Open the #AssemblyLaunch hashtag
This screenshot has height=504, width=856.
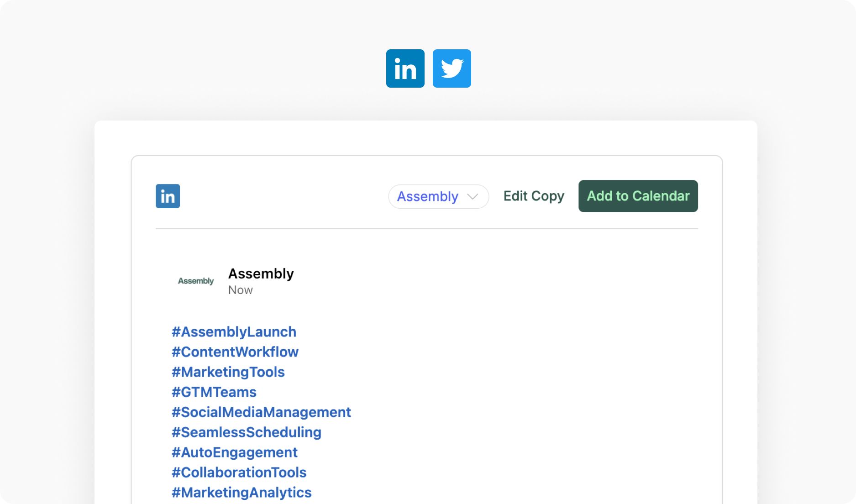(x=234, y=332)
